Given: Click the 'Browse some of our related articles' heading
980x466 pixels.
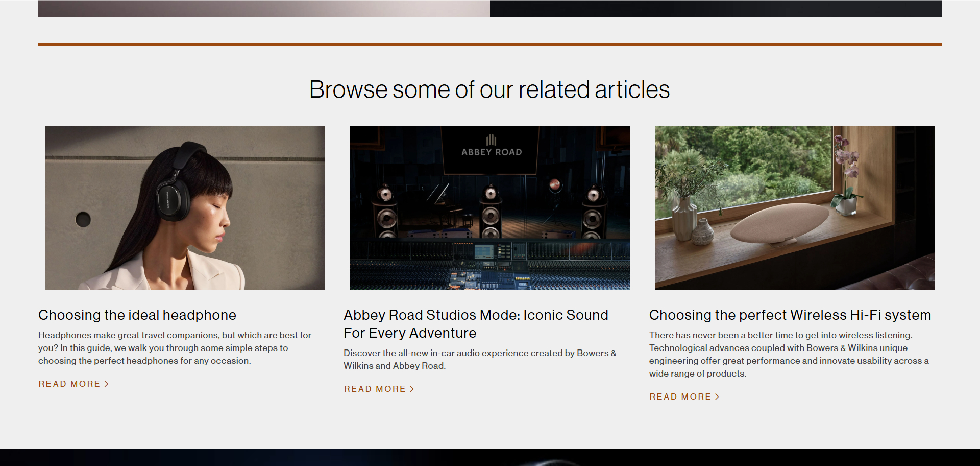Looking at the screenshot, I should [489, 89].
